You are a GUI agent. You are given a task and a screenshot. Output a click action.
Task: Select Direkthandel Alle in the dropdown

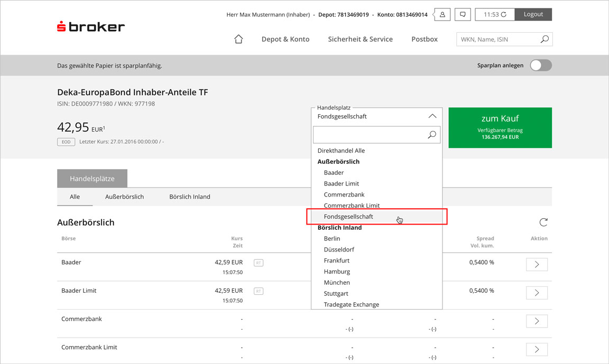(x=341, y=151)
